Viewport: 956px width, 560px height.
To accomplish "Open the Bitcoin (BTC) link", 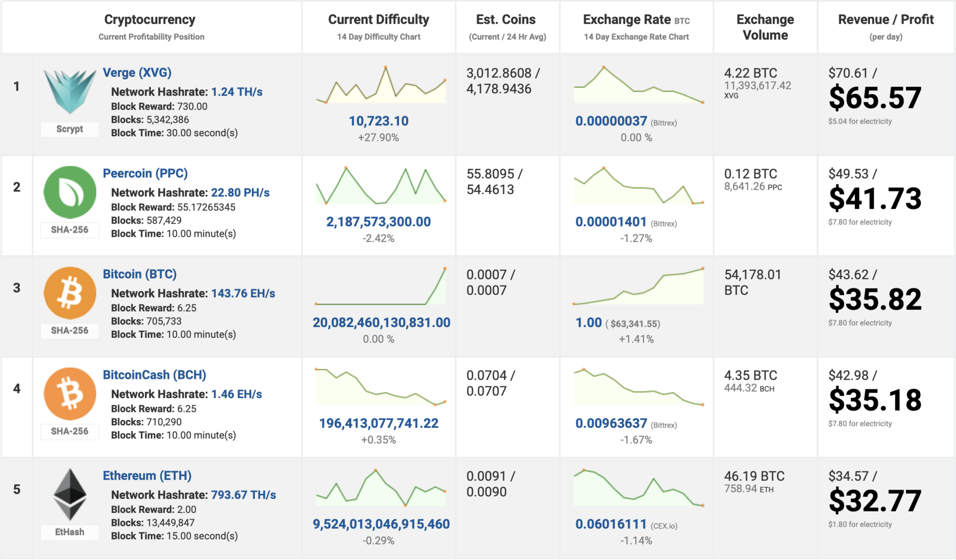I will click(140, 274).
